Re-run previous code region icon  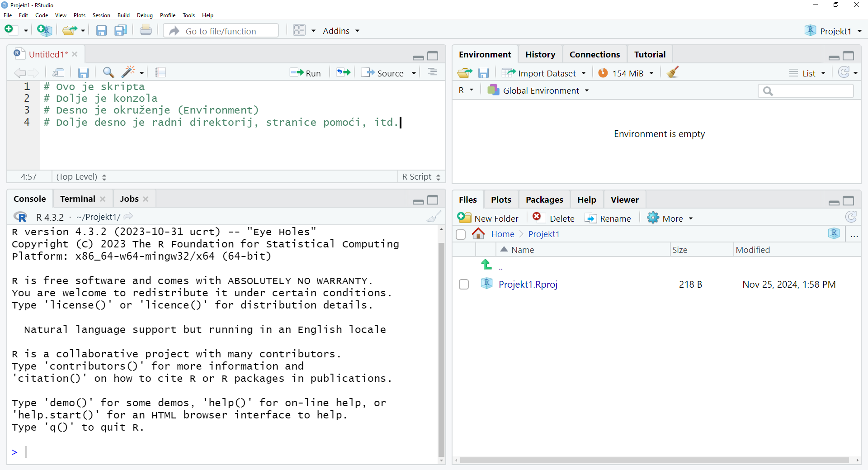click(x=343, y=73)
